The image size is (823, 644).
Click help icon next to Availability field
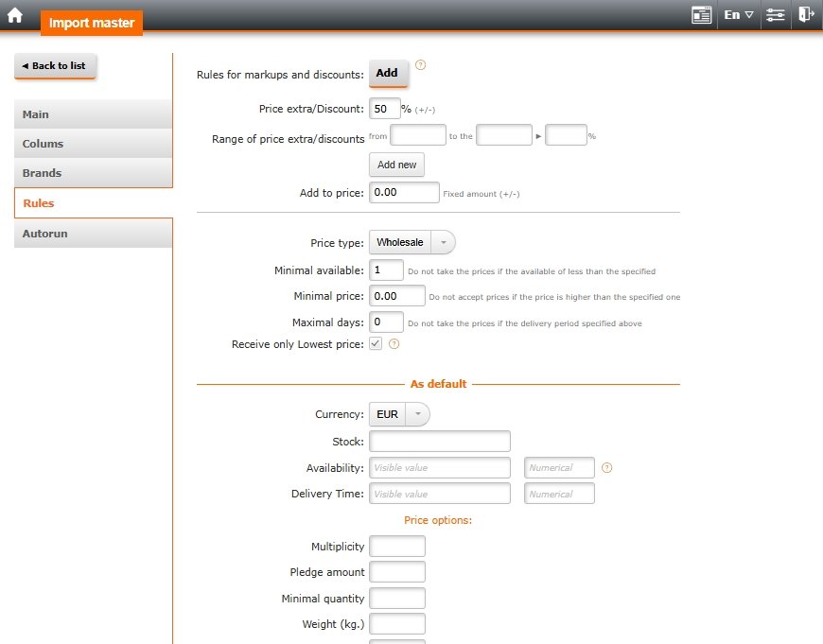pos(607,467)
